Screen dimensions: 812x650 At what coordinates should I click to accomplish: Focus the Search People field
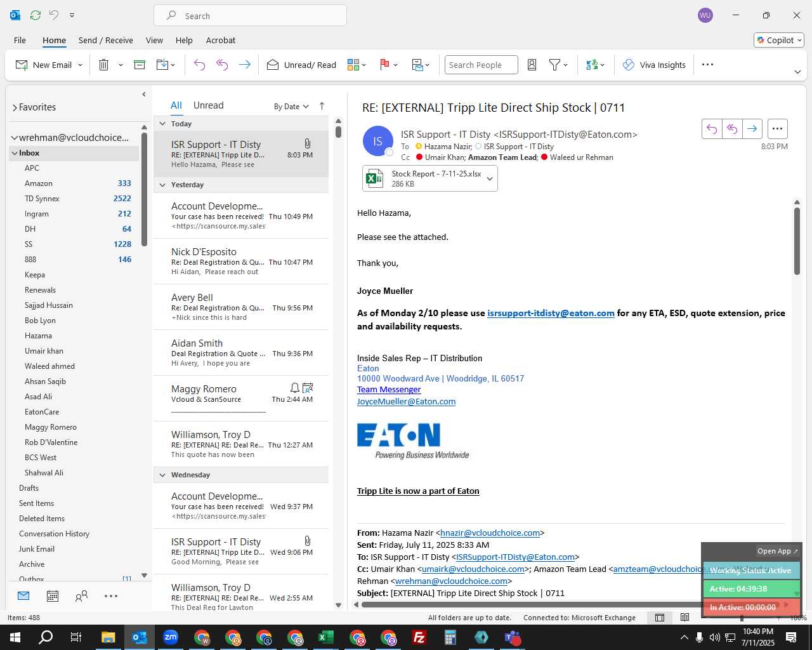click(481, 65)
